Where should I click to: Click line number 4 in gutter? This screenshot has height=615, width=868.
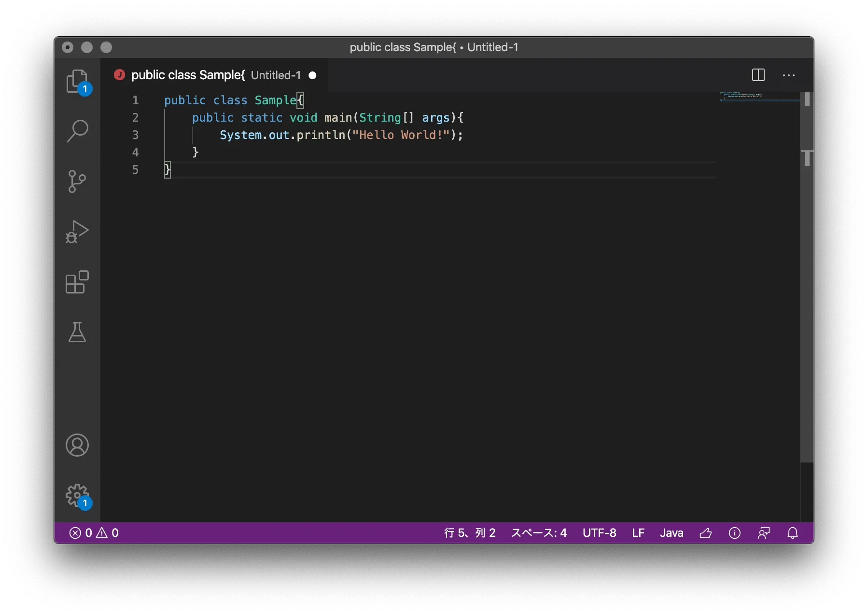click(136, 152)
